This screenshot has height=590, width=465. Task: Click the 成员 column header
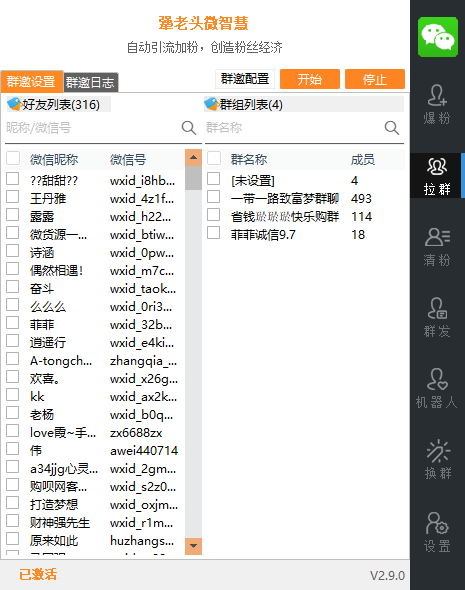[363, 160]
